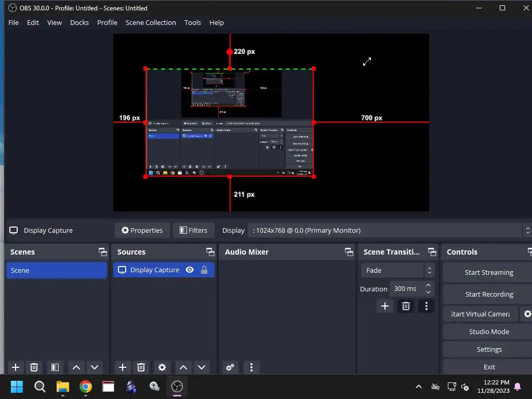Move source up in Sources list
The image size is (532, 399).
coord(183,367)
